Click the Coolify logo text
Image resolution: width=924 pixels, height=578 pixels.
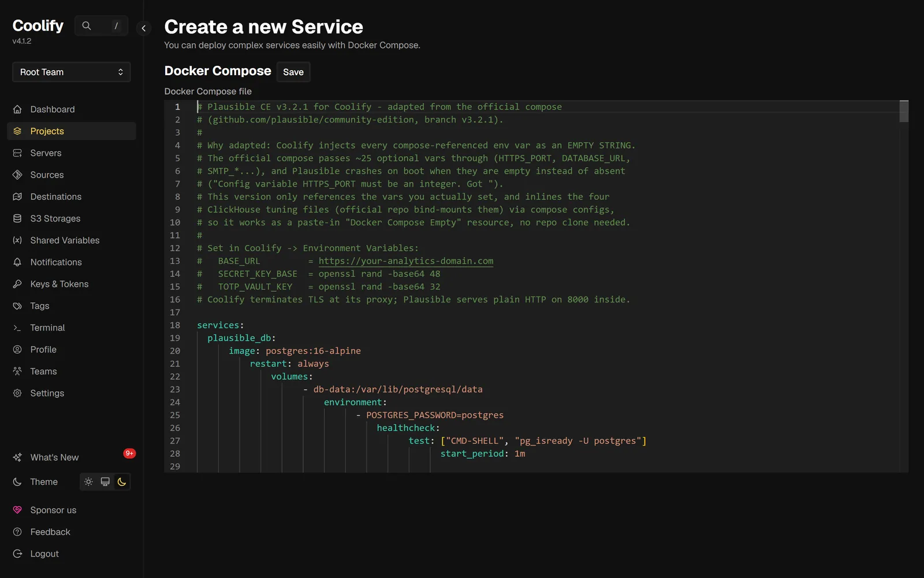[x=38, y=25]
